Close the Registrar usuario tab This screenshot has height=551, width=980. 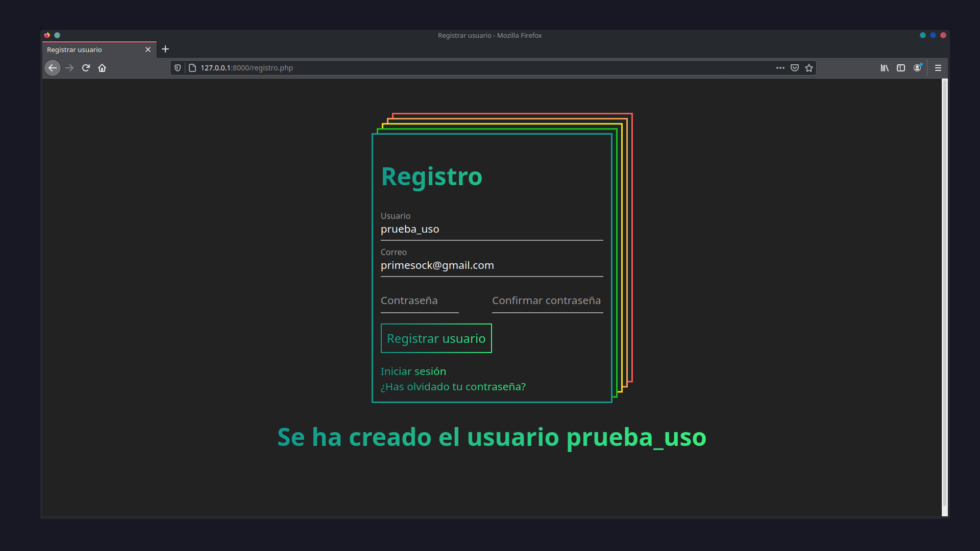point(148,49)
